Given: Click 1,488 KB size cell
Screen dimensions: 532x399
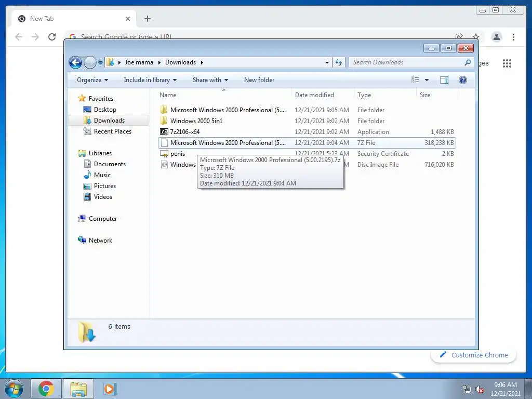Looking at the screenshot, I should 442,132.
